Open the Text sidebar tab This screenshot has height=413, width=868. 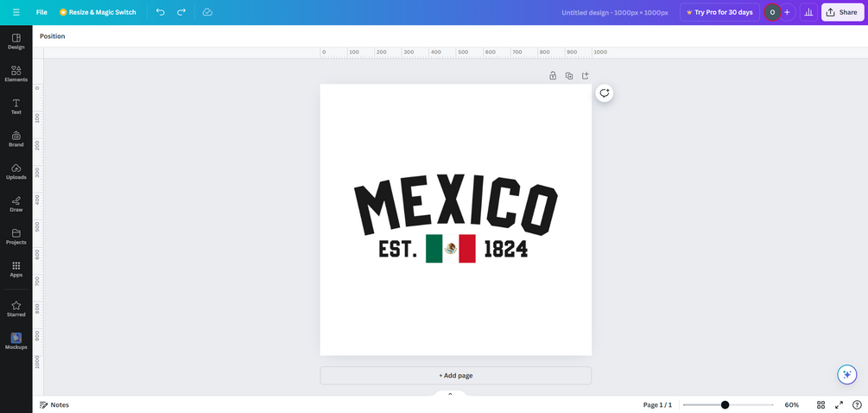16,107
